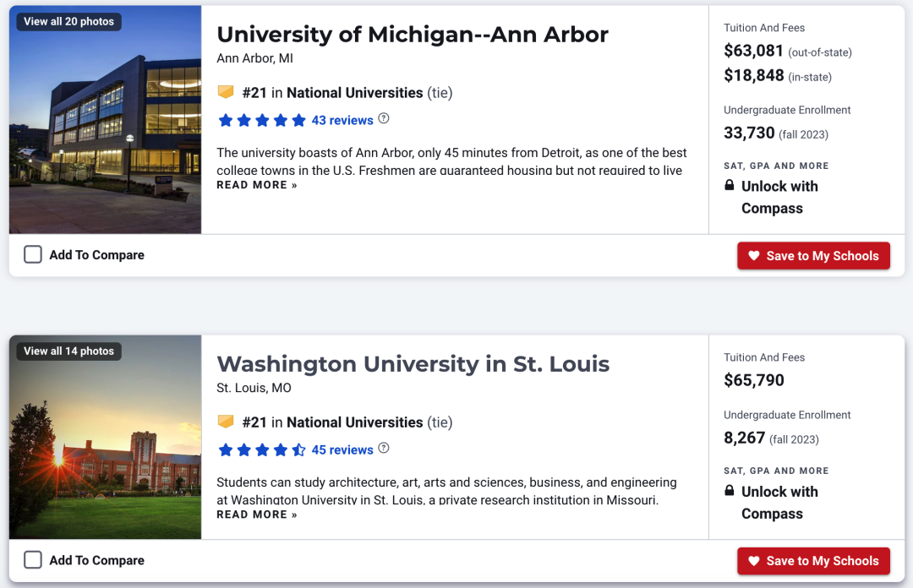Screen dimensions: 913x588
Task: Click the ranking badge icon for Washington University
Action: (x=226, y=422)
